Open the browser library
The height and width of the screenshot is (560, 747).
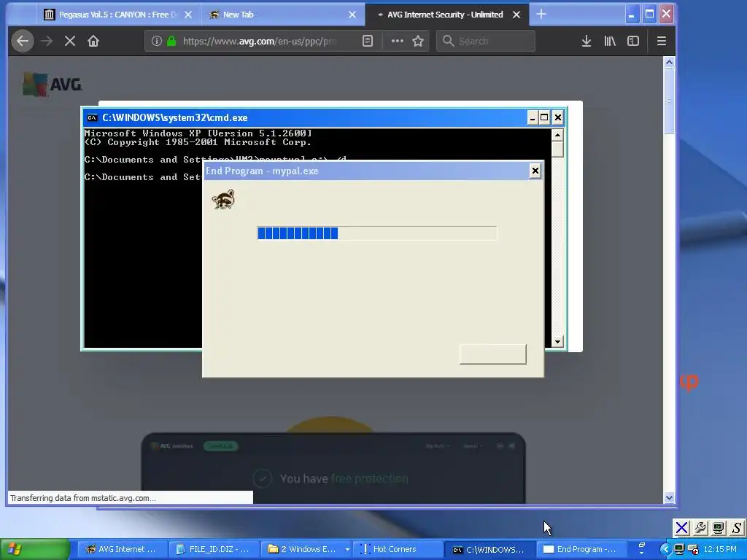610,41
